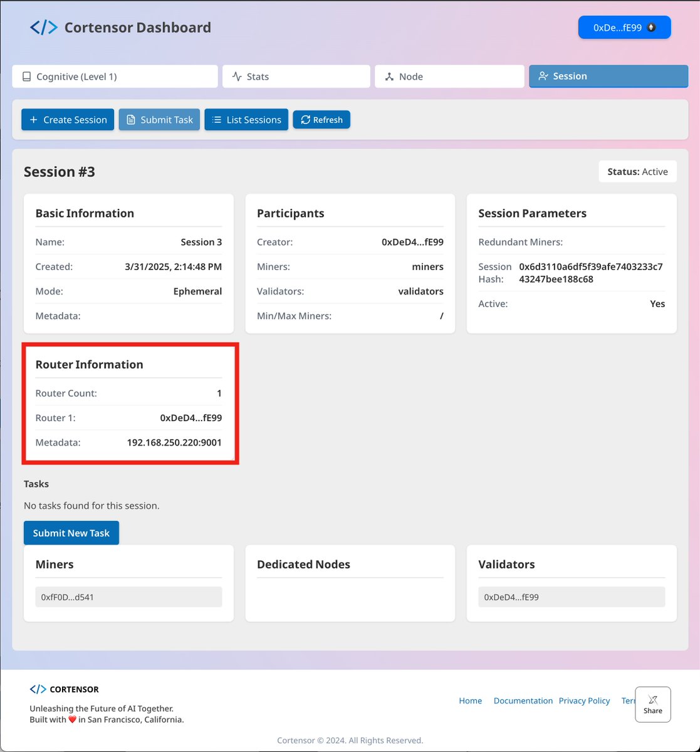Click the Session #3 heading
Screen dimensions: 700x752
click(x=60, y=172)
